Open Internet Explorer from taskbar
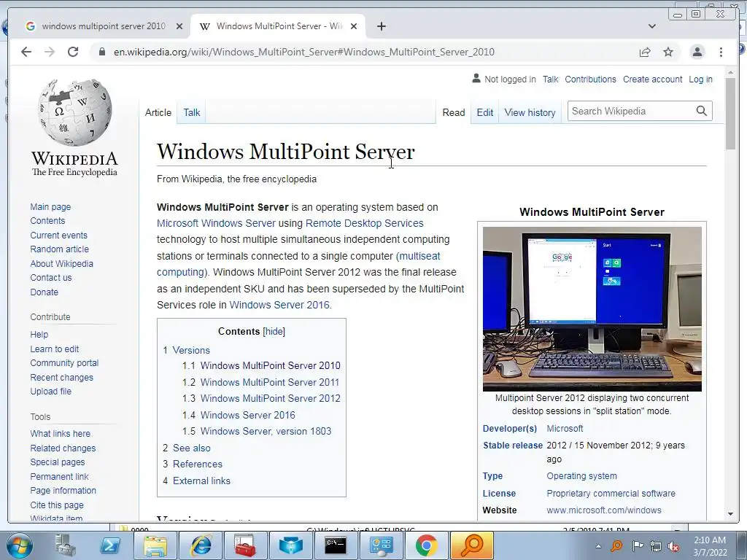This screenshot has height=560, width=747. pos(201,545)
